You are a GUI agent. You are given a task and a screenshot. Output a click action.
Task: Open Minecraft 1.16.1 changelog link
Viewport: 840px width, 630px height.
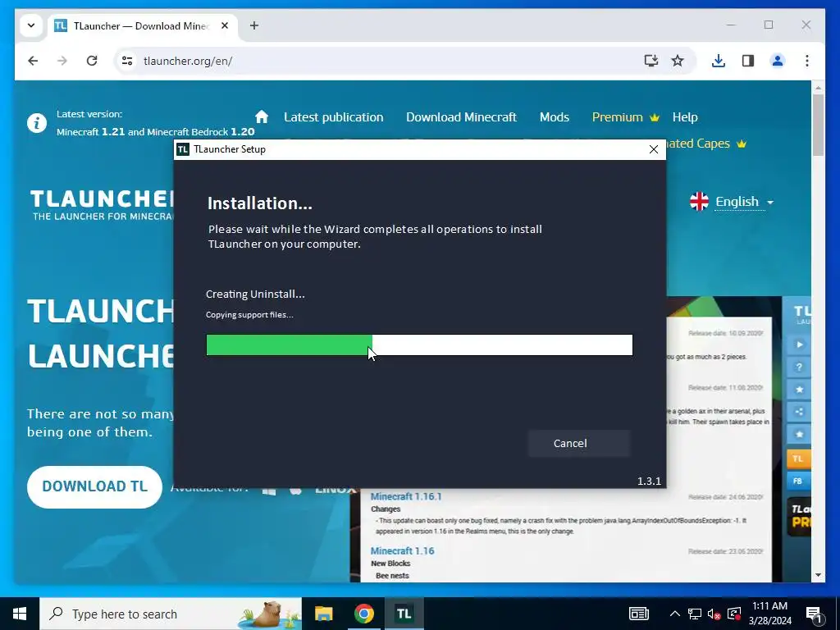pyautogui.click(x=406, y=496)
